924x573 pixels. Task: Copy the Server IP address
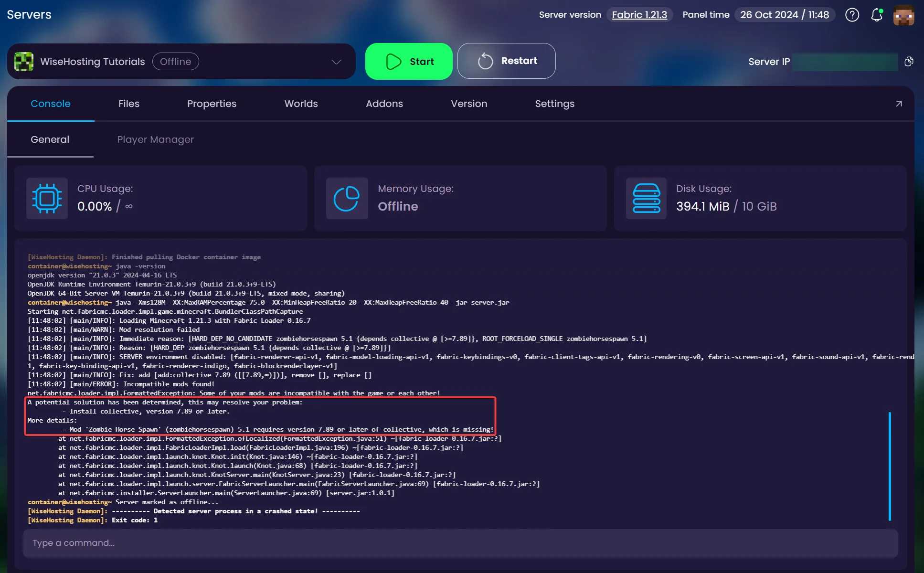pyautogui.click(x=909, y=62)
